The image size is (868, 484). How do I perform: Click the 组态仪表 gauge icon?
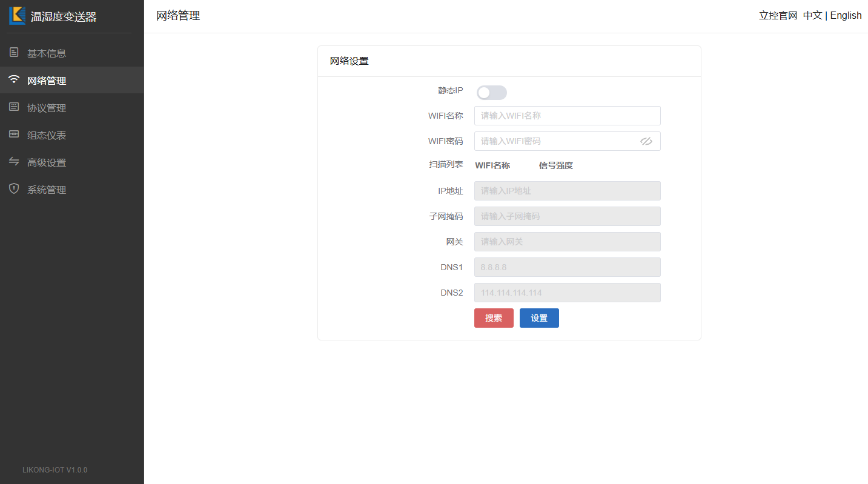14,134
